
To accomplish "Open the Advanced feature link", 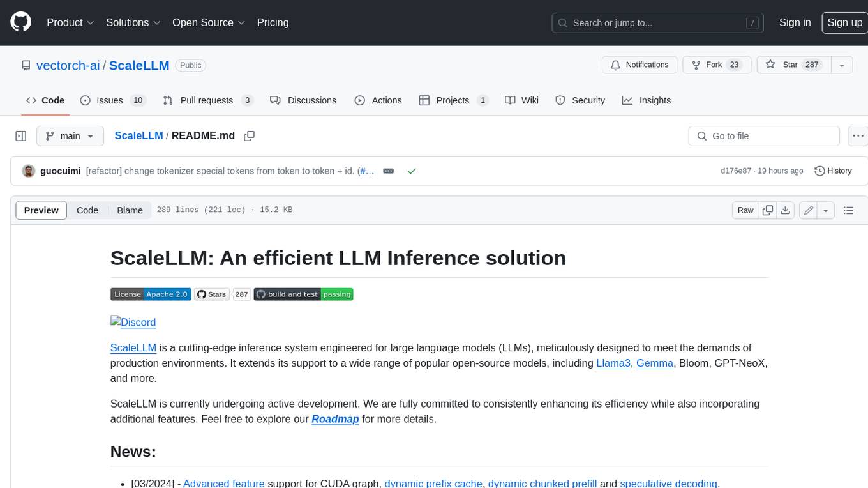I will point(224,484).
